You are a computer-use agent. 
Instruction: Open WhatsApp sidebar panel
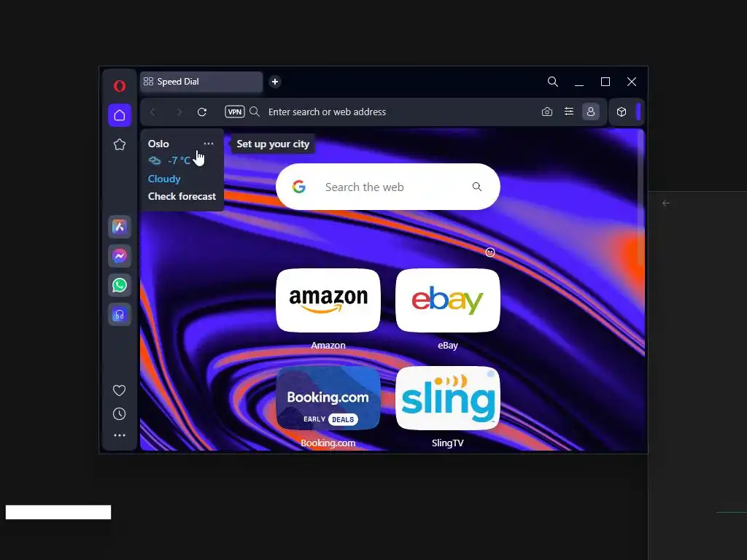(120, 285)
